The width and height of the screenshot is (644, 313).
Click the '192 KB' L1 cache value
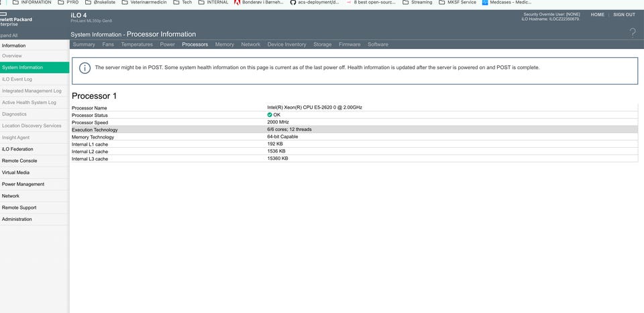click(275, 144)
